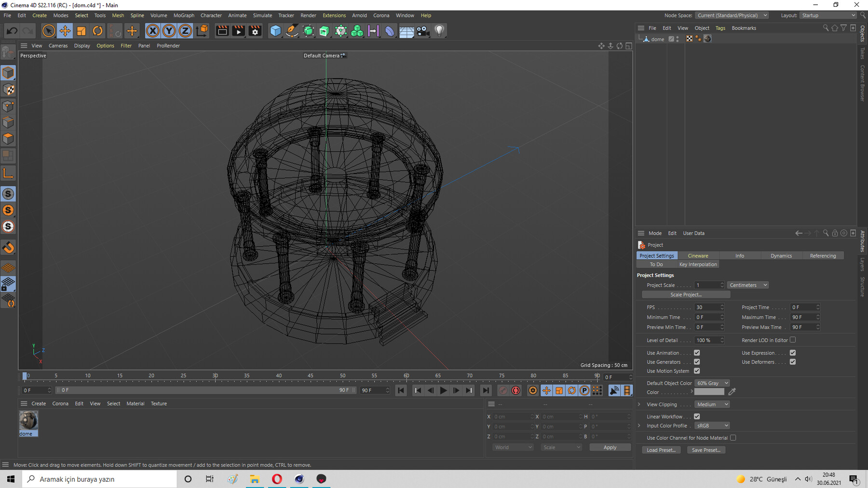Open the Centimeters unit dropdown
Viewport: 868px width, 488px height.
(x=747, y=285)
